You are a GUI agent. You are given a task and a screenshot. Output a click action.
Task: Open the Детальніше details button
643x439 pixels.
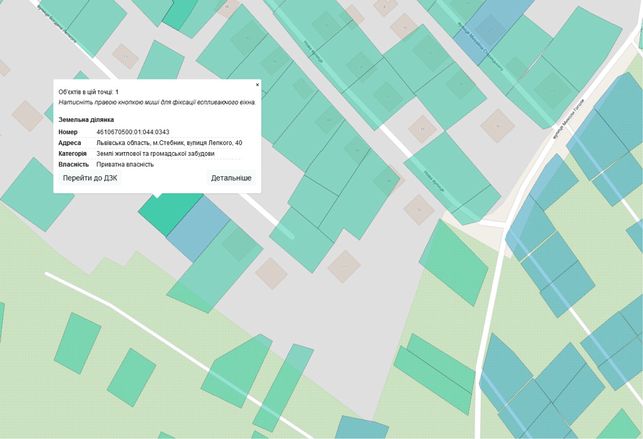[x=231, y=178]
